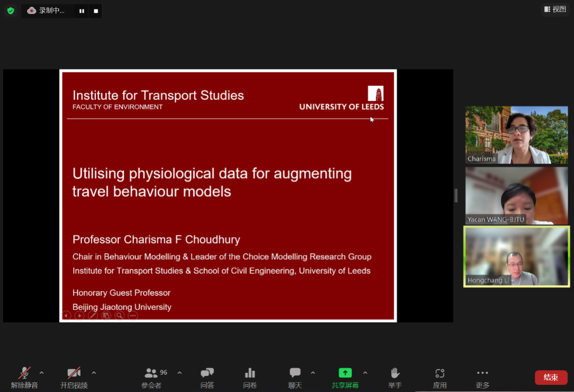Click the cloud recording indicator icon
574x392 pixels.
click(x=32, y=10)
